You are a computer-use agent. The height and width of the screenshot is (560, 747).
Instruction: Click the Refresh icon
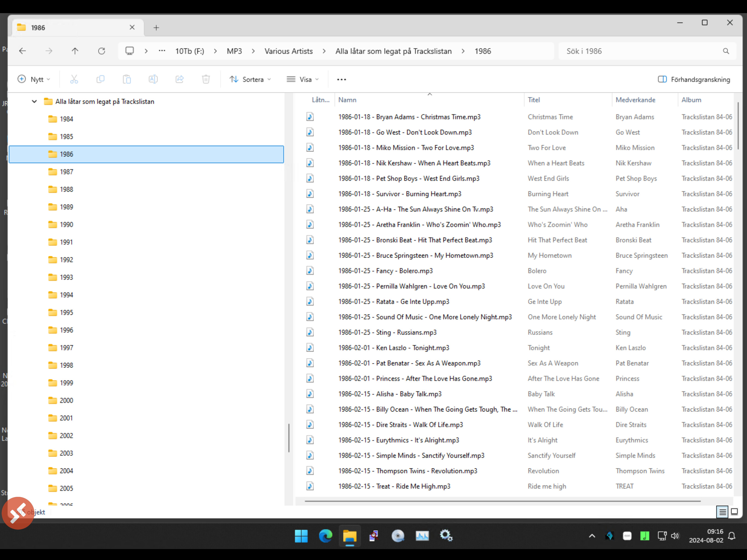[101, 51]
